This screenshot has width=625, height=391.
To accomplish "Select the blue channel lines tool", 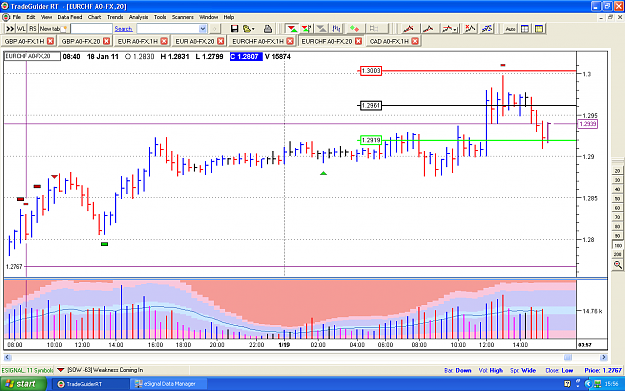I will (487, 29).
